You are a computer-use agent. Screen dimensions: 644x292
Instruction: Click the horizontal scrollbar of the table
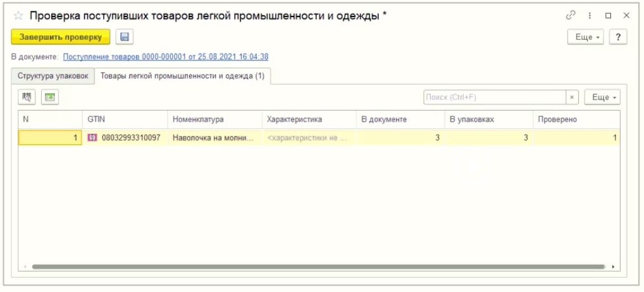pyautogui.click(x=316, y=267)
